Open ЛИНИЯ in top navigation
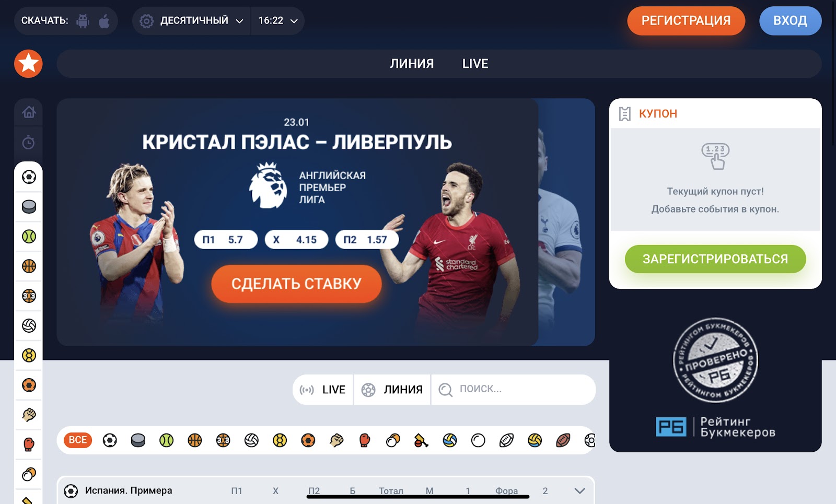Viewport: 836px width, 504px height. coord(412,64)
